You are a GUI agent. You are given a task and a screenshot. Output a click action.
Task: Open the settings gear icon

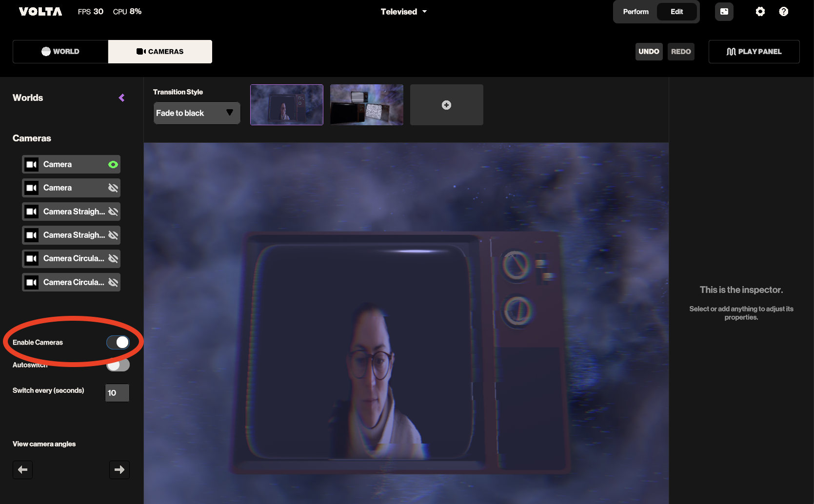pos(760,12)
